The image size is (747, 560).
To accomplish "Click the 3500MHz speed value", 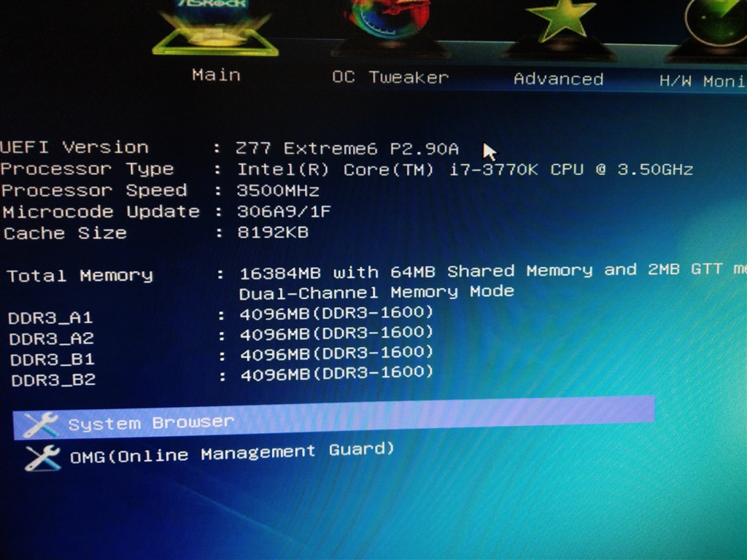I will (x=278, y=190).
